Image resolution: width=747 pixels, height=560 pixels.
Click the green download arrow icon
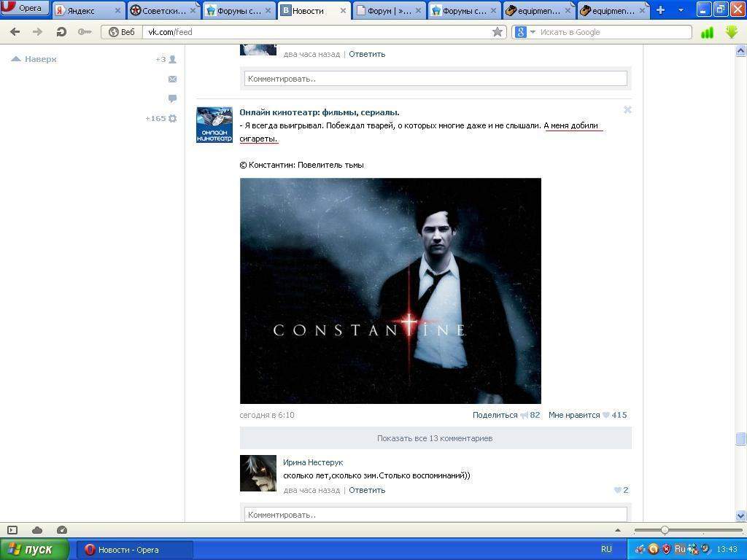pos(732,32)
